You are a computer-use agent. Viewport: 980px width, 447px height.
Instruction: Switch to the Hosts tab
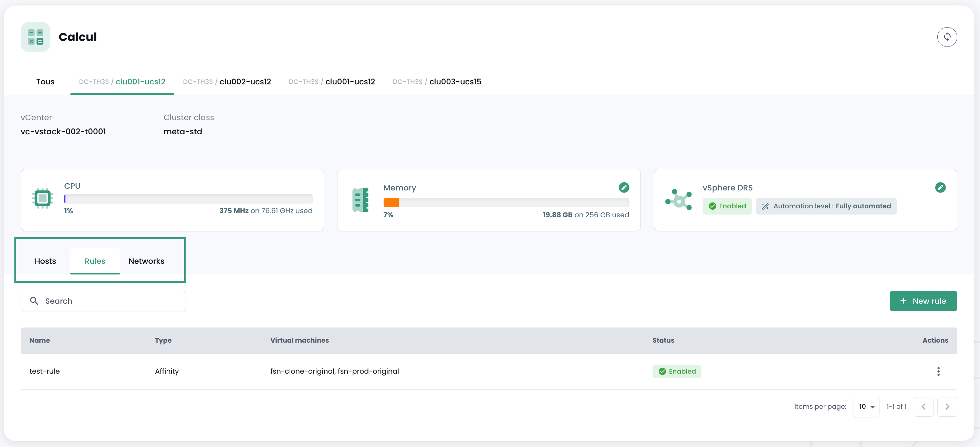click(45, 261)
